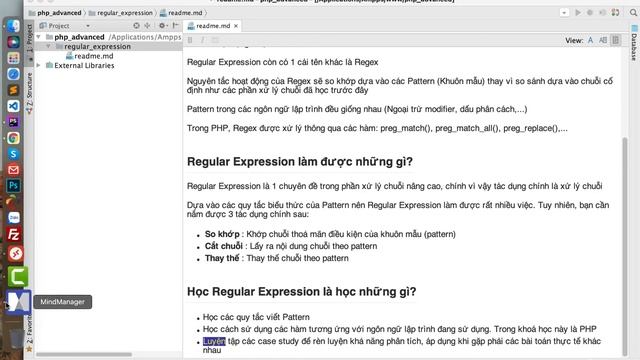Screen dimensions: 640x360
Task: Click the Bold formatting toolbar button
Action: point(190,40)
